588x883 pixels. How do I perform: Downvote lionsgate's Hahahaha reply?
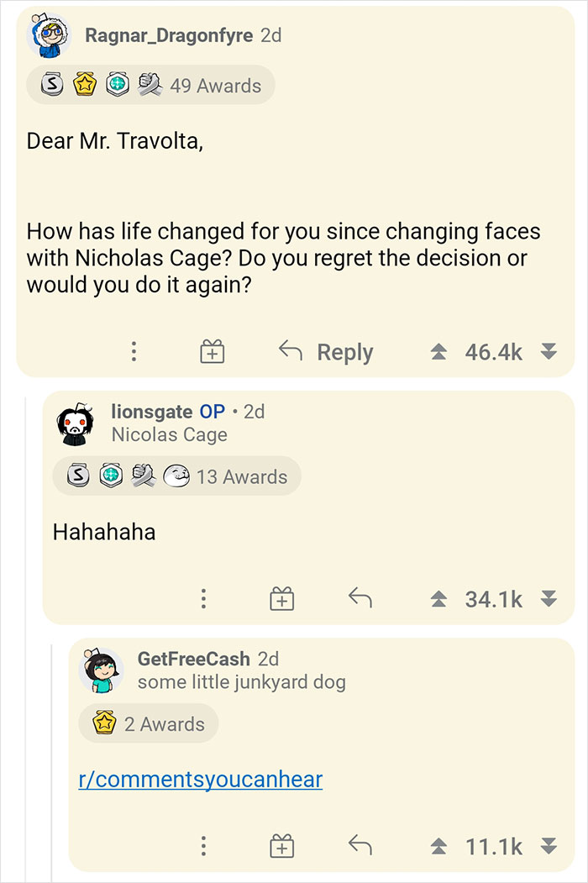pyautogui.click(x=547, y=598)
